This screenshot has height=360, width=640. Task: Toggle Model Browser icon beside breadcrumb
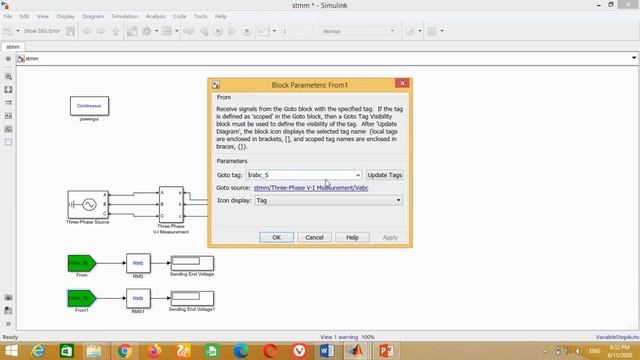coord(8,59)
